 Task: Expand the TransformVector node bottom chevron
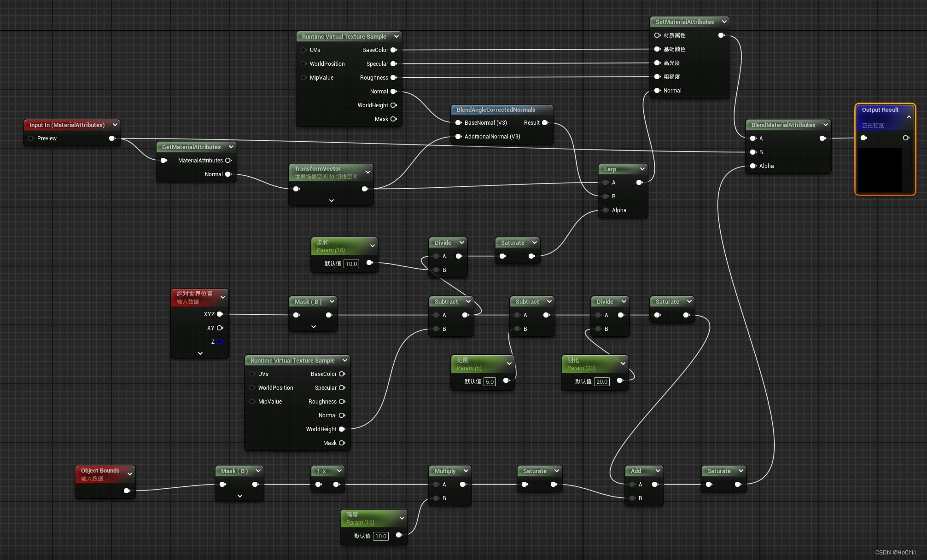coord(332,201)
